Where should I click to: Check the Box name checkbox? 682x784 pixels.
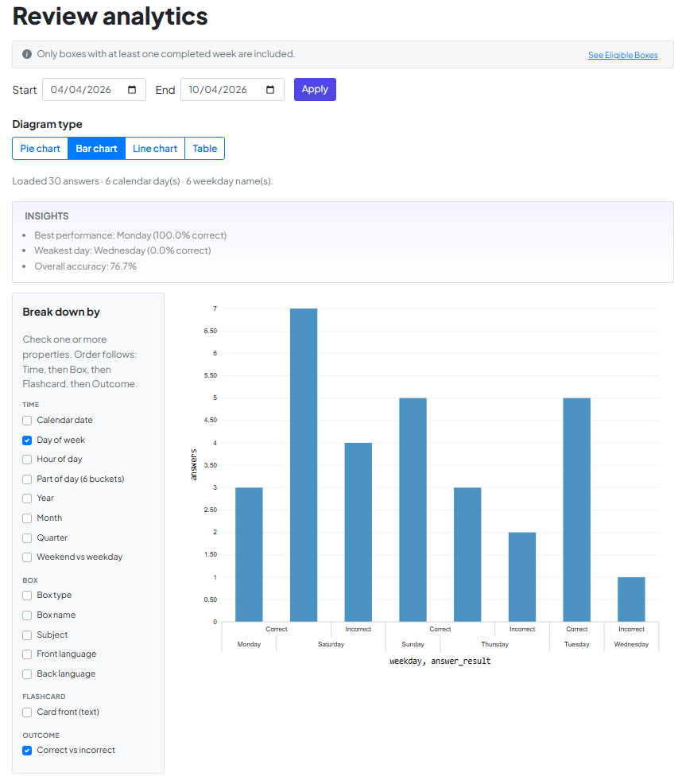(x=27, y=615)
